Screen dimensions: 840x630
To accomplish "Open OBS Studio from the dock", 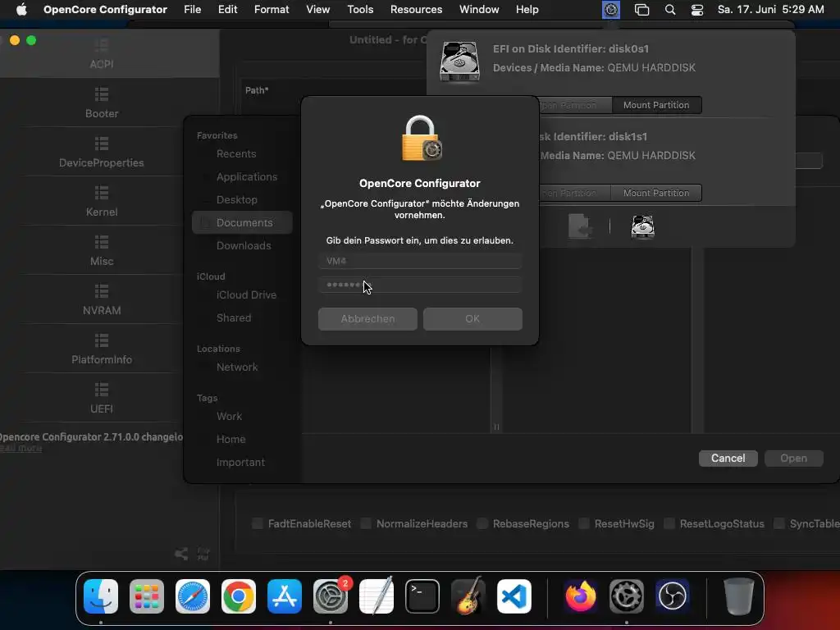I will [x=673, y=596].
